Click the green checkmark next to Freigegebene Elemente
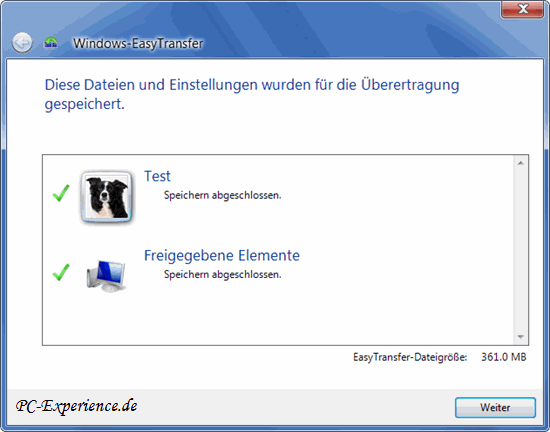The image size is (550, 432). [x=61, y=272]
